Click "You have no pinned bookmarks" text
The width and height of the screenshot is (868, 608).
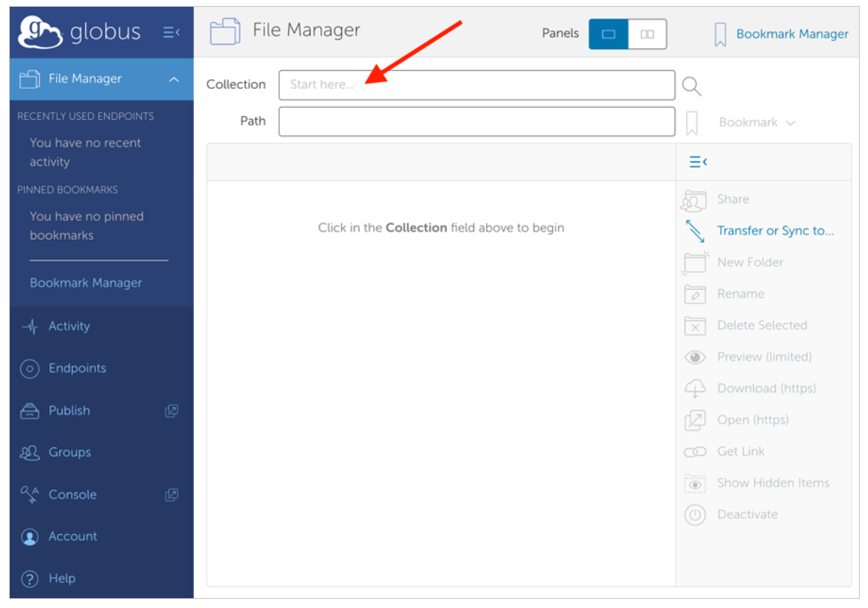tap(86, 226)
